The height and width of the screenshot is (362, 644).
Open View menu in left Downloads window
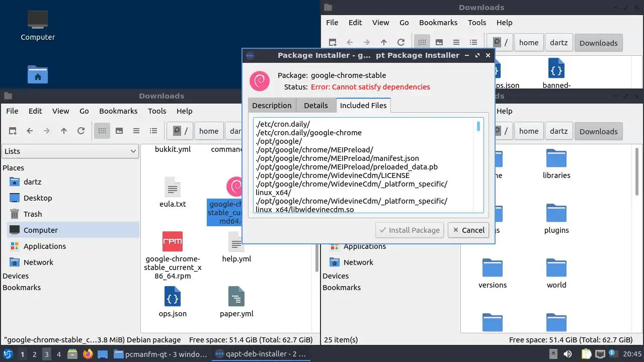click(x=61, y=111)
